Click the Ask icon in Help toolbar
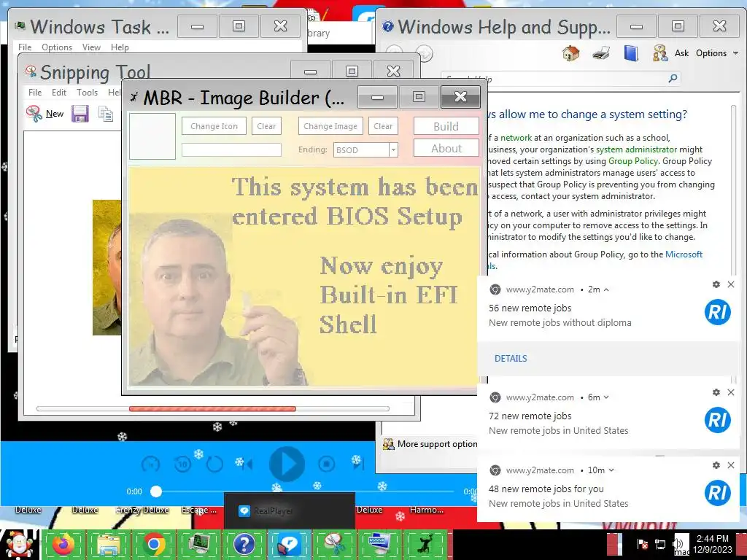 [x=660, y=52]
